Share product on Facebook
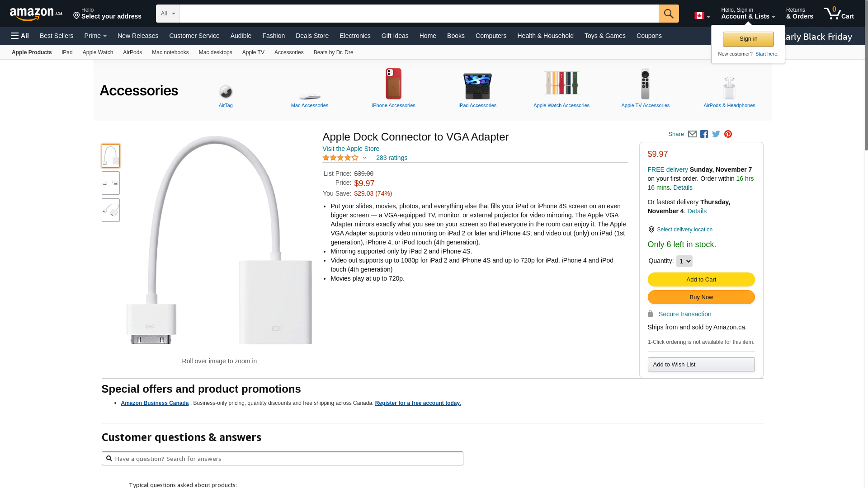This screenshot has width=868, height=488. click(704, 134)
